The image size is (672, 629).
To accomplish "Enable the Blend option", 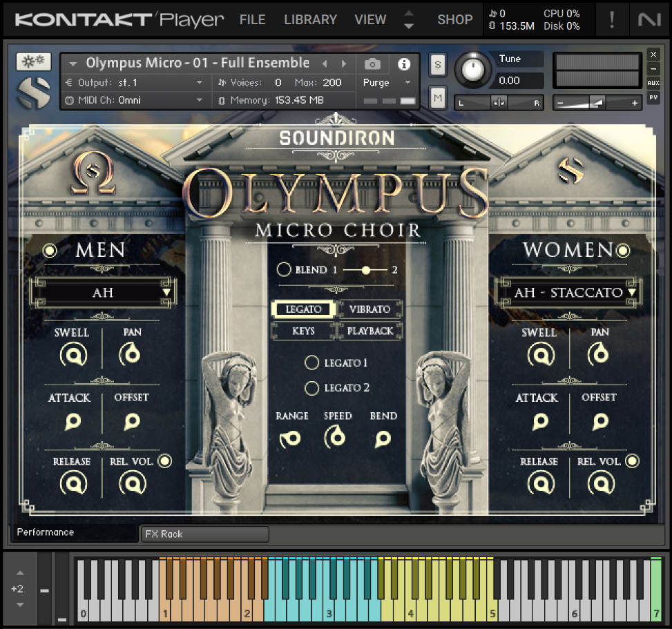I will tap(284, 269).
